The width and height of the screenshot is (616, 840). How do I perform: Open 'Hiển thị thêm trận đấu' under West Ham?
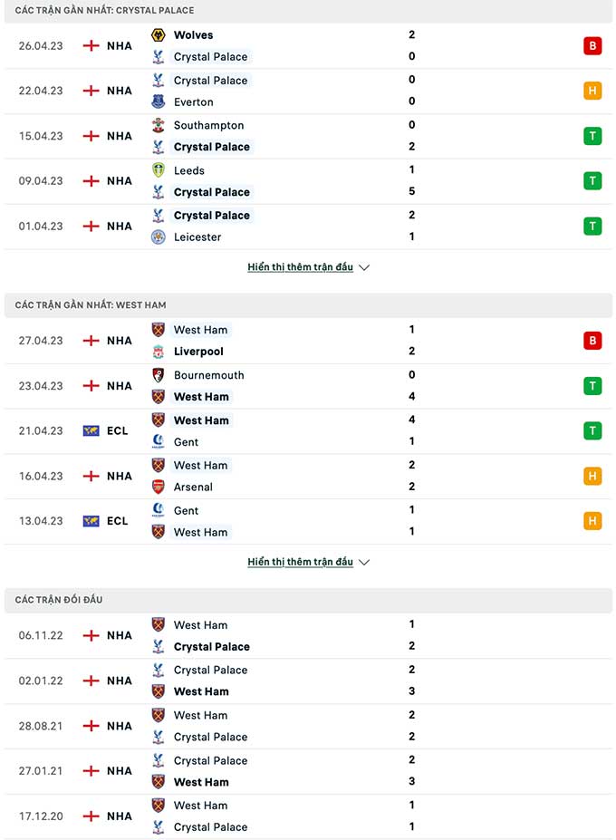coord(300,562)
